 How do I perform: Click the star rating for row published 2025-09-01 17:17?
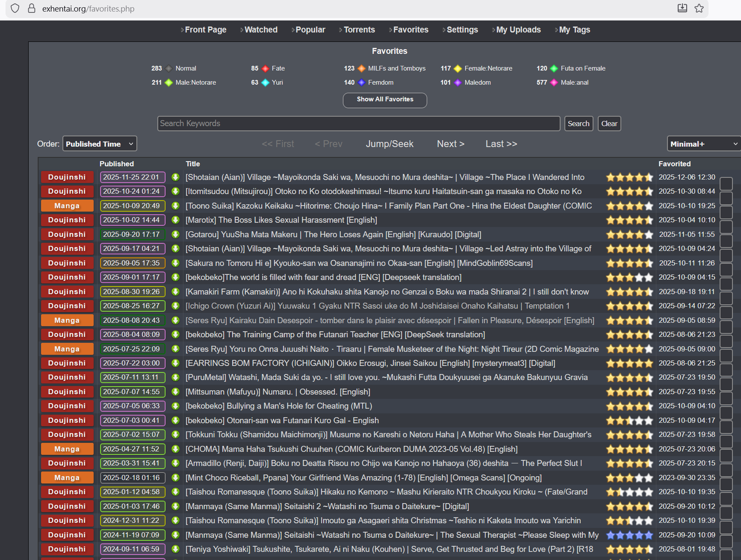[629, 277]
